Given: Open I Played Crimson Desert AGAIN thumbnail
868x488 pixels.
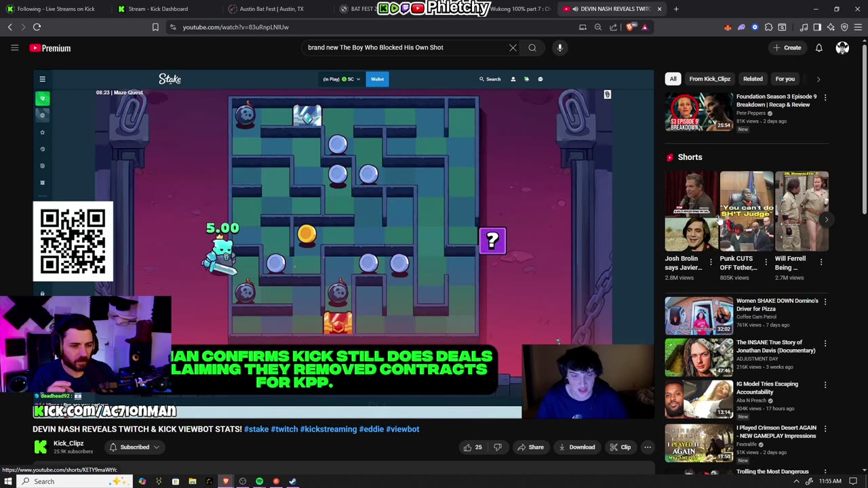Looking at the screenshot, I should click(698, 443).
